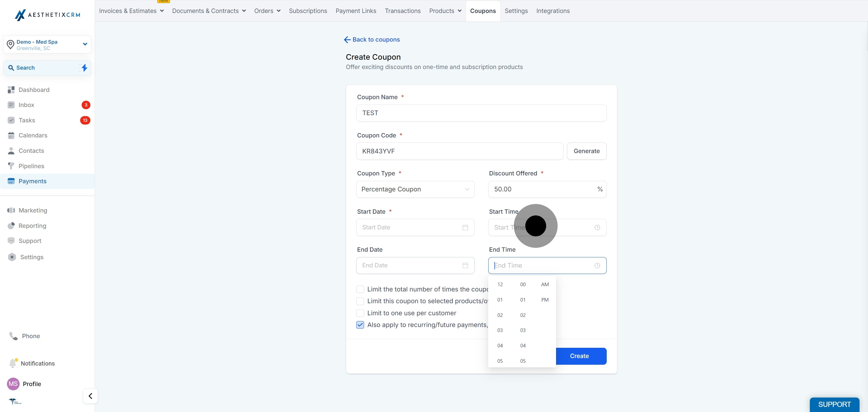
Task: Click the Coupon Name input field
Action: [481, 113]
